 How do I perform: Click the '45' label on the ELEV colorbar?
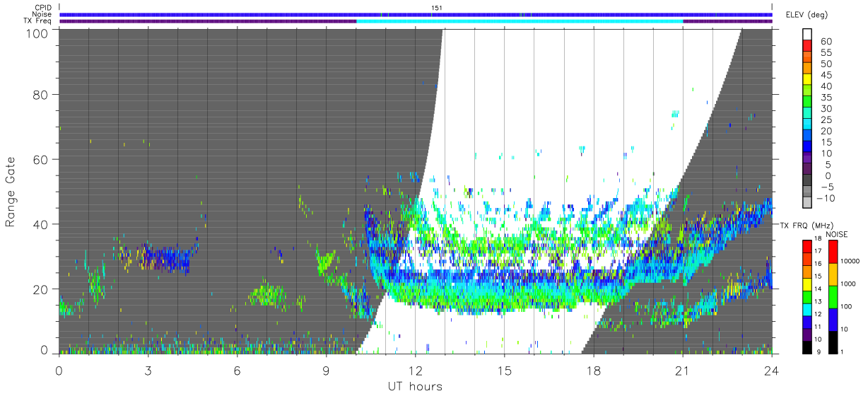826,75
